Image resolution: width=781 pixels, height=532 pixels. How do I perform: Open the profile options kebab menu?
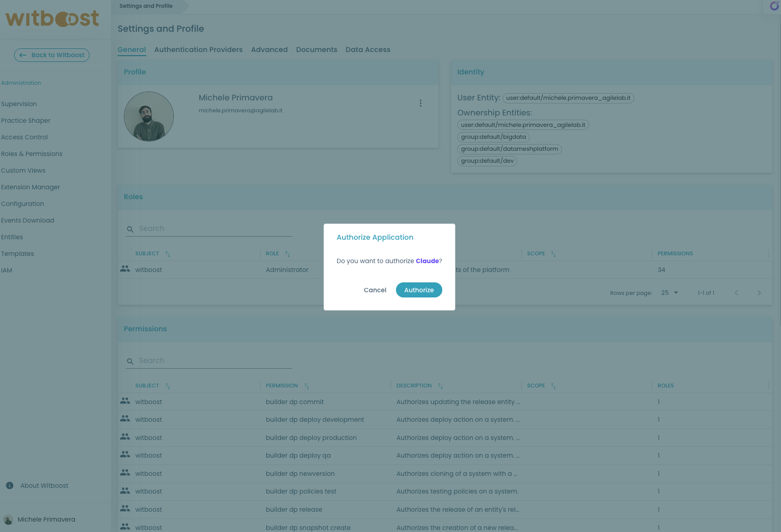[420, 103]
